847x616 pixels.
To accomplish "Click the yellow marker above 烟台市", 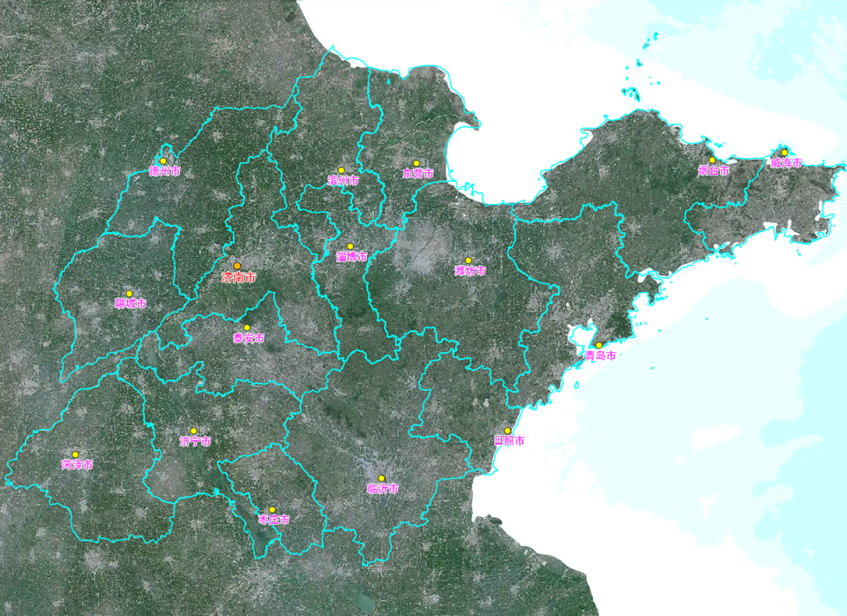I will 713,160.
